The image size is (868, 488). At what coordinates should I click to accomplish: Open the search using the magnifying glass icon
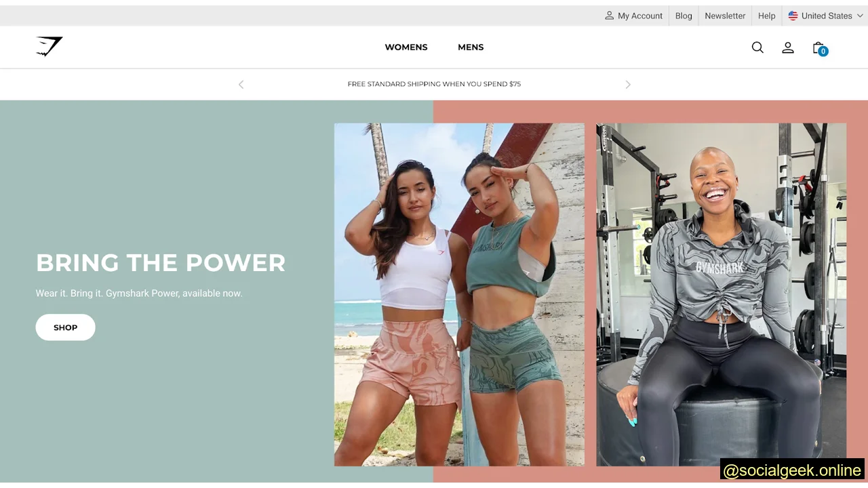coord(757,47)
